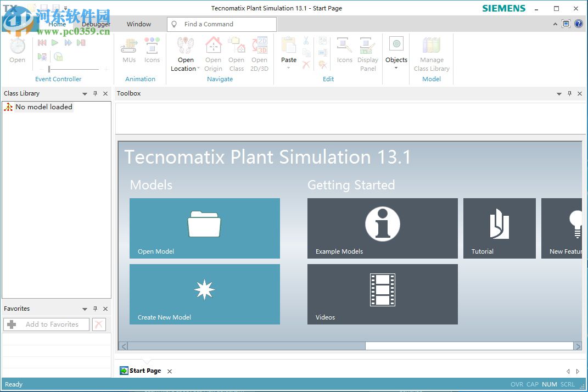The image size is (588, 392).
Task: Open the Tutorial from Getting Started
Action: (499, 228)
